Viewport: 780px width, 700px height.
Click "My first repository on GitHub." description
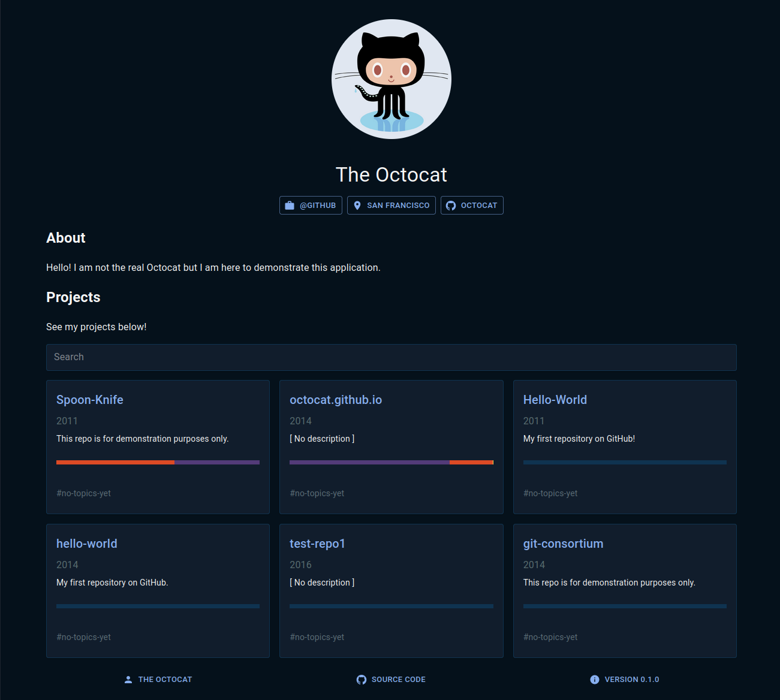(x=112, y=583)
